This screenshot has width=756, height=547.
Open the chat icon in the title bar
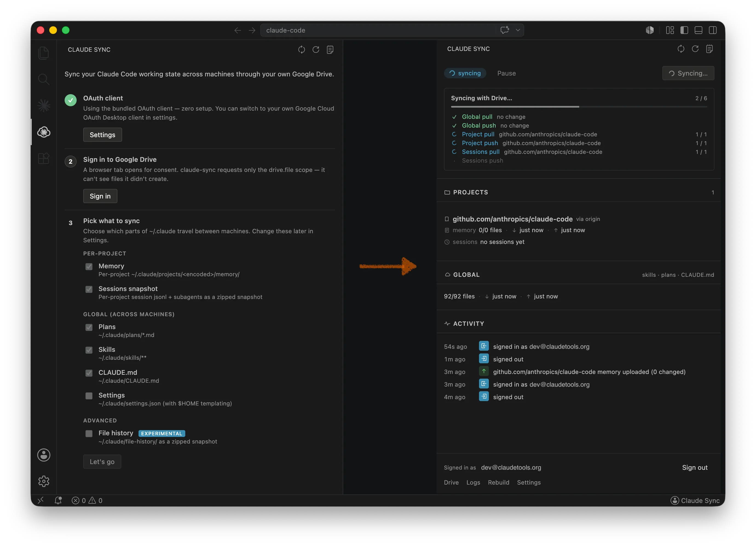point(505,30)
